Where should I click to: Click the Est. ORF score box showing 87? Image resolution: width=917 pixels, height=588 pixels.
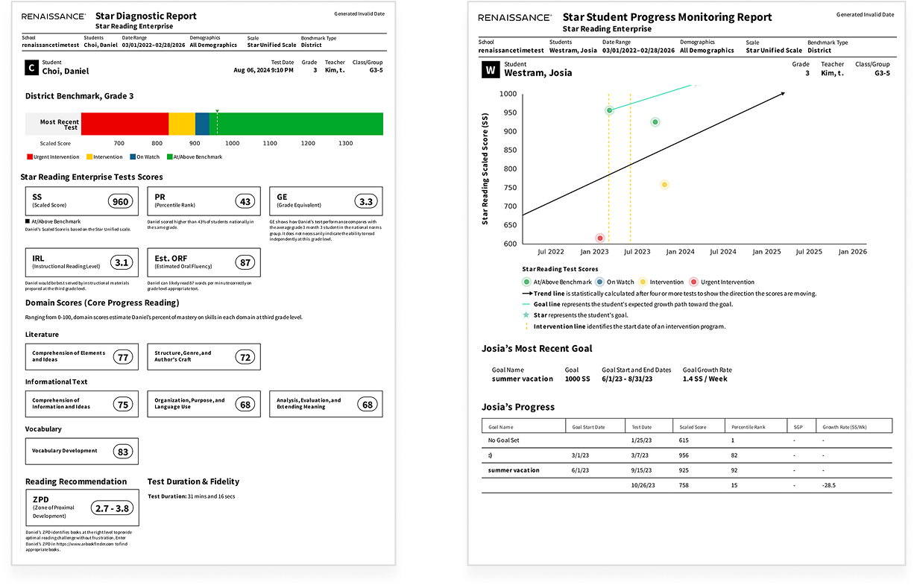204,262
